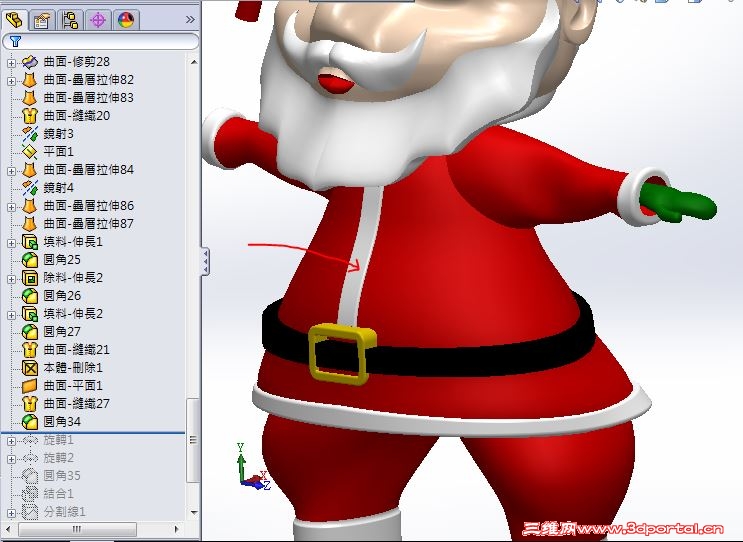Expand the 曲面-疊層拉伸82 node
Image resolution: width=743 pixels, height=542 pixels.
(11, 81)
